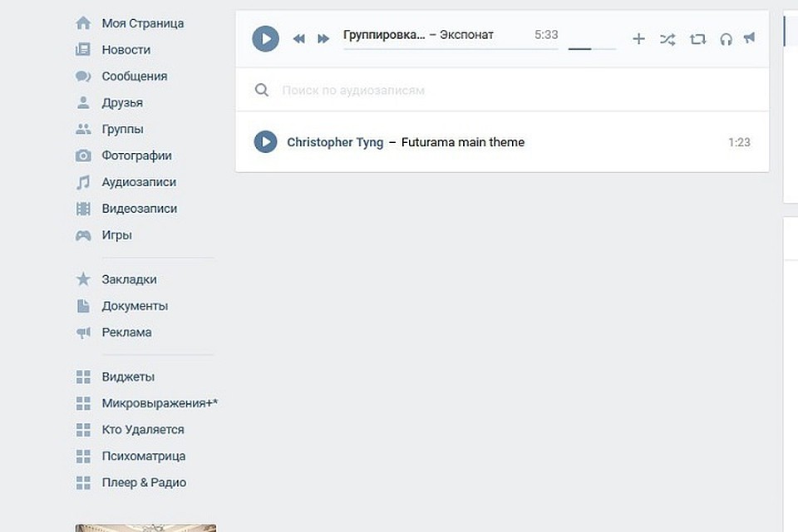Toggle shuffle playback mode
The height and width of the screenshot is (532, 798).
tap(667, 39)
